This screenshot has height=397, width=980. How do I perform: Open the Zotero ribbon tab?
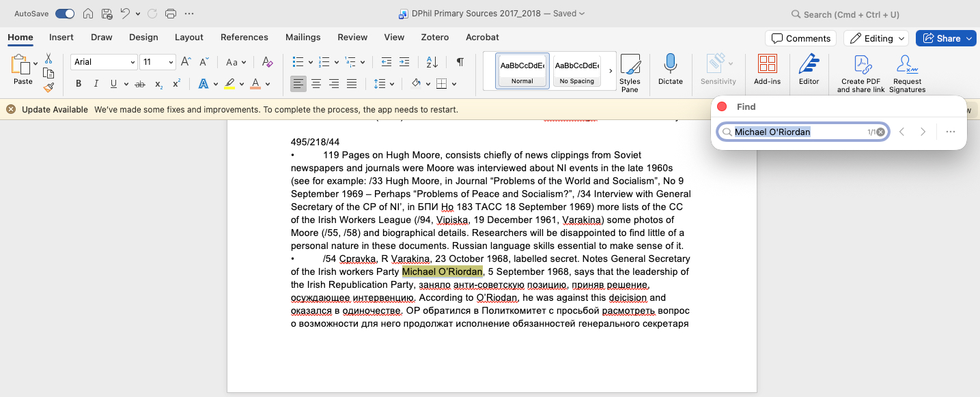pyautogui.click(x=434, y=38)
